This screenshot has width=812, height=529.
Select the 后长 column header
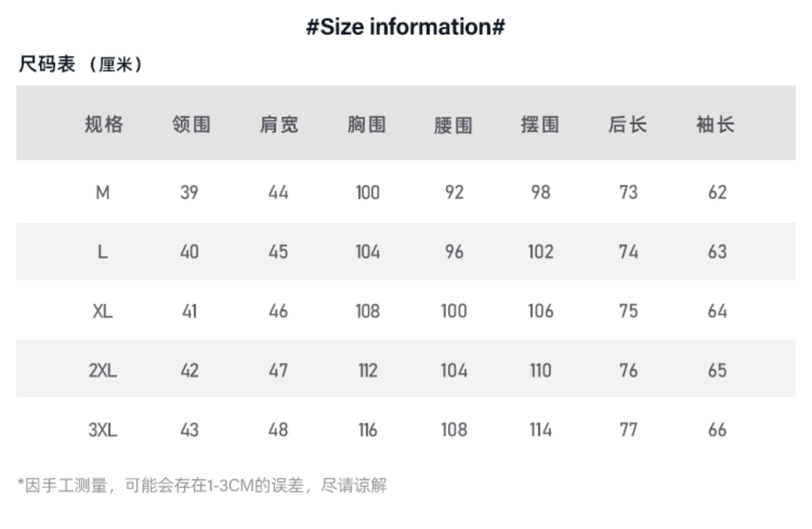pos(628,124)
